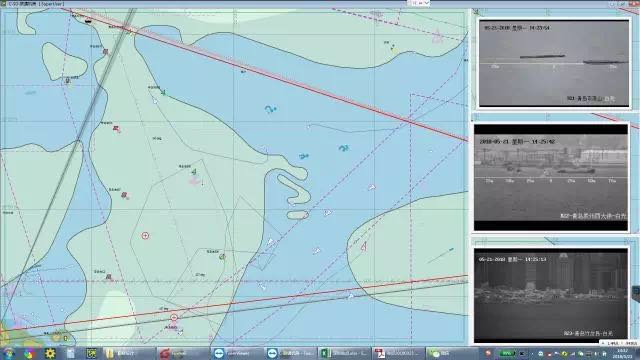Open the top camera feed showing barges

pos(554,63)
